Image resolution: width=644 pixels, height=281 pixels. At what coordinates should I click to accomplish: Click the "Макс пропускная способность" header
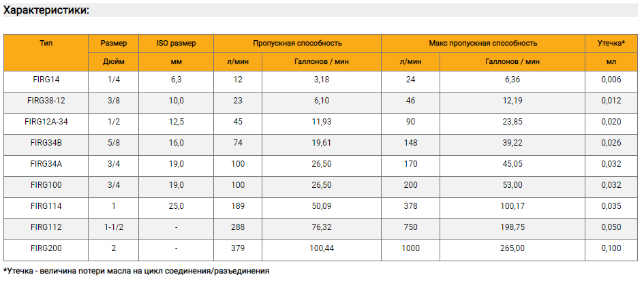(x=483, y=43)
